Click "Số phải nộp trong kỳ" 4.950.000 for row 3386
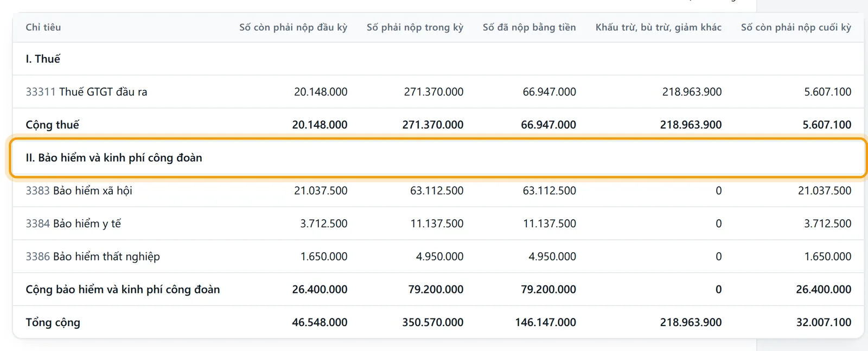This screenshot has width=868, height=351. click(x=439, y=257)
